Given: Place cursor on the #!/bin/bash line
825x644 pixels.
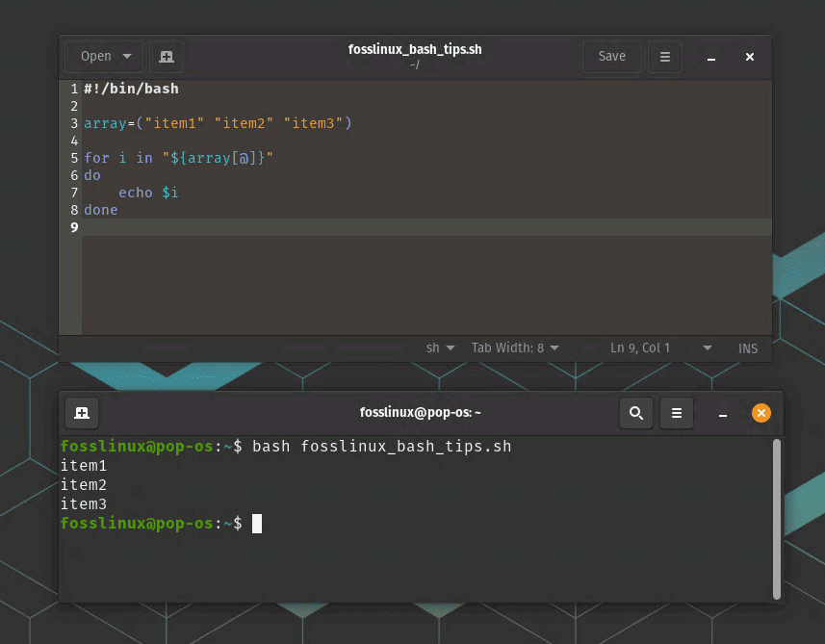Looking at the screenshot, I should click(131, 89).
